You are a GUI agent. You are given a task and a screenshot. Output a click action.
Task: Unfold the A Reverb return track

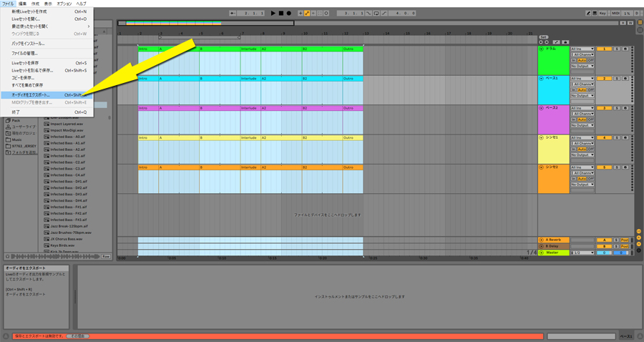point(541,240)
